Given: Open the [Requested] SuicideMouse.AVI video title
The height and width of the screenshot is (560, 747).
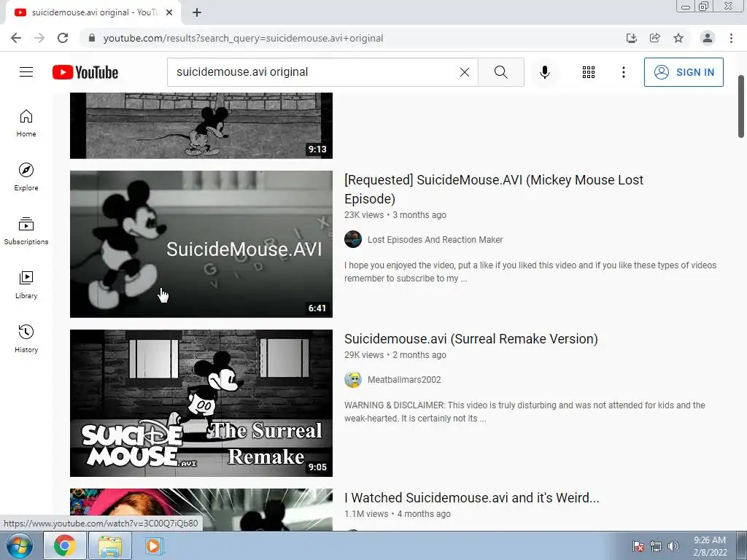Looking at the screenshot, I should [494, 189].
